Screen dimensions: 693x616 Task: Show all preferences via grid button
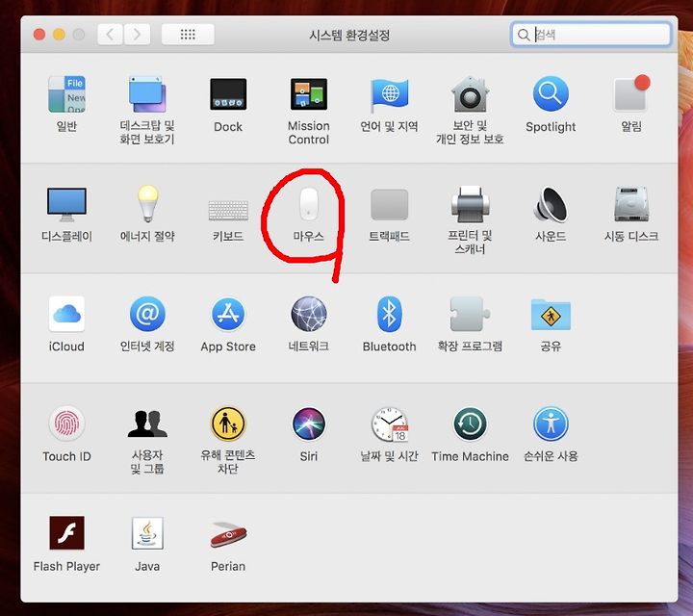[x=188, y=34]
